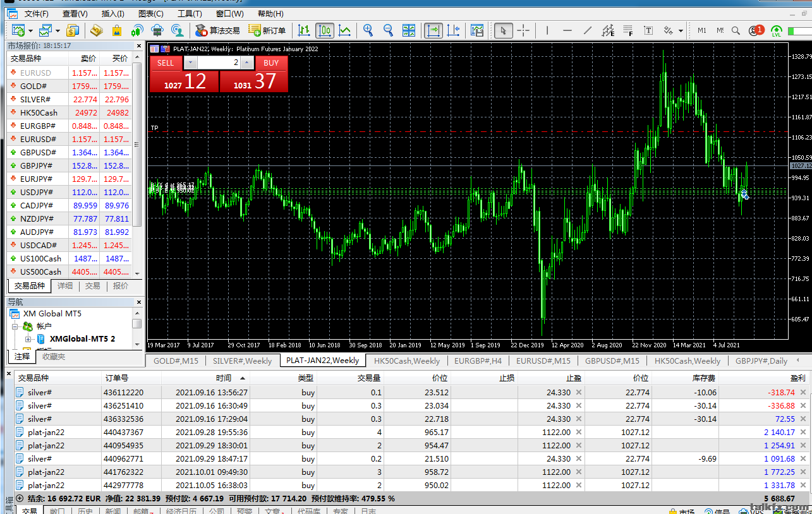
Task: Open trading signals candlestick icon
Action: click(x=136, y=30)
